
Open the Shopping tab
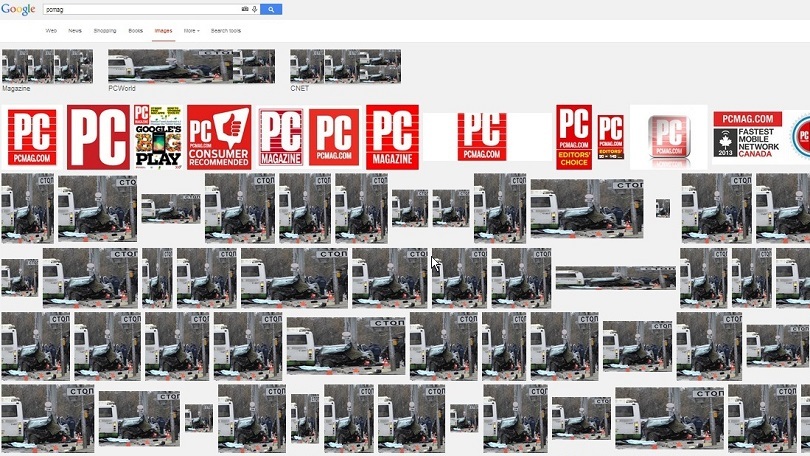(105, 31)
